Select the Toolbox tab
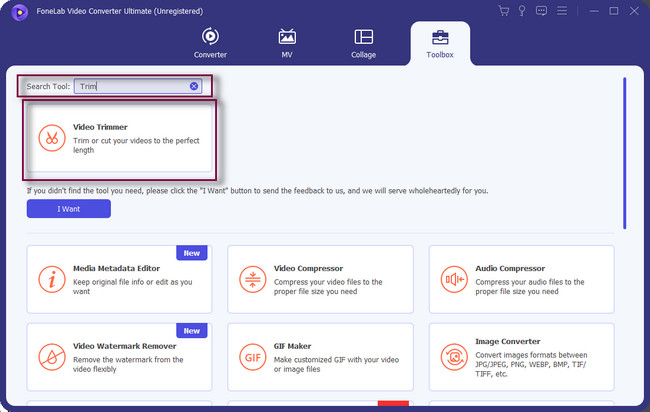The image size is (650, 412). tap(440, 43)
